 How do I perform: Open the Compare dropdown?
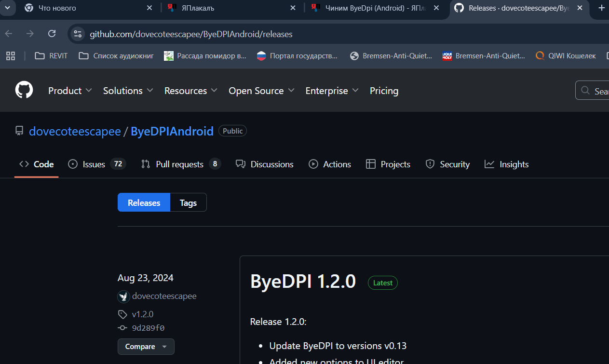point(146,347)
